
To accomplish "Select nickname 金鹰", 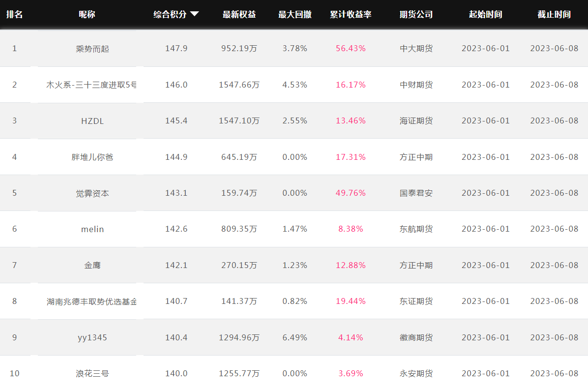I will pos(92,265).
